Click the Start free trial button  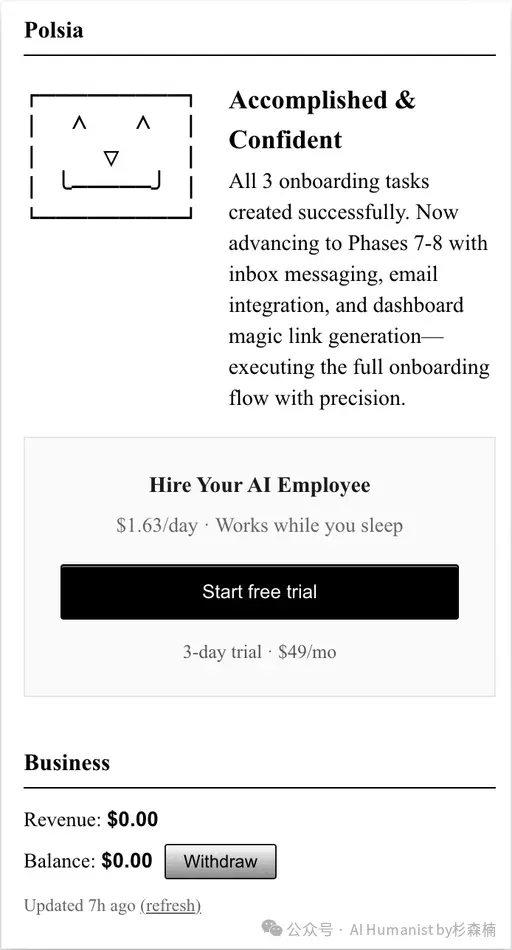coord(259,592)
